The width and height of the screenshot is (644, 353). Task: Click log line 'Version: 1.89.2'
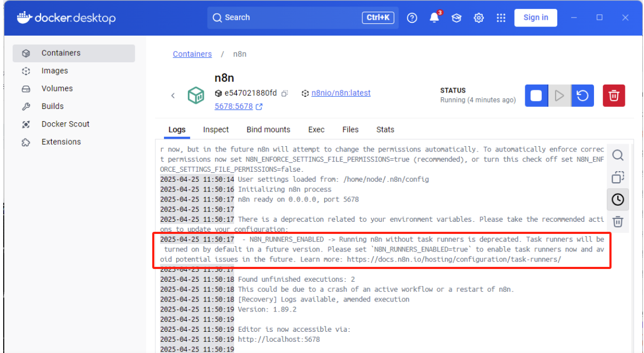point(267,309)
